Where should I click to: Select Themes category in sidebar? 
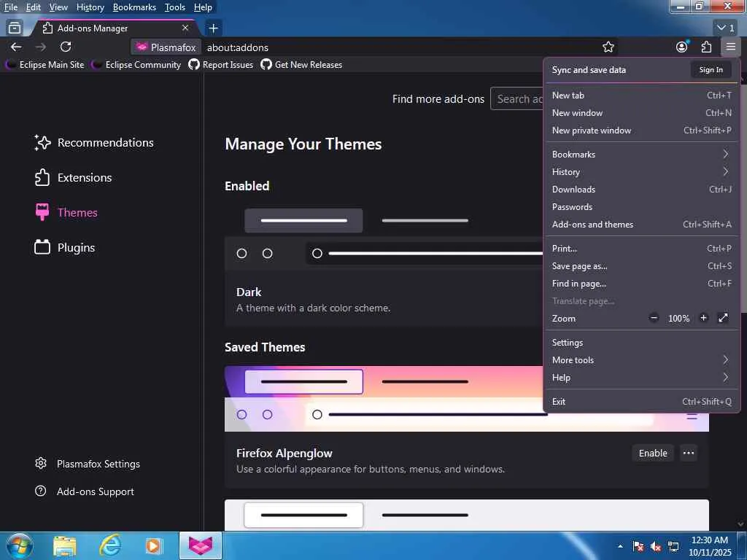pyautogui.click(x=66, y=212)
